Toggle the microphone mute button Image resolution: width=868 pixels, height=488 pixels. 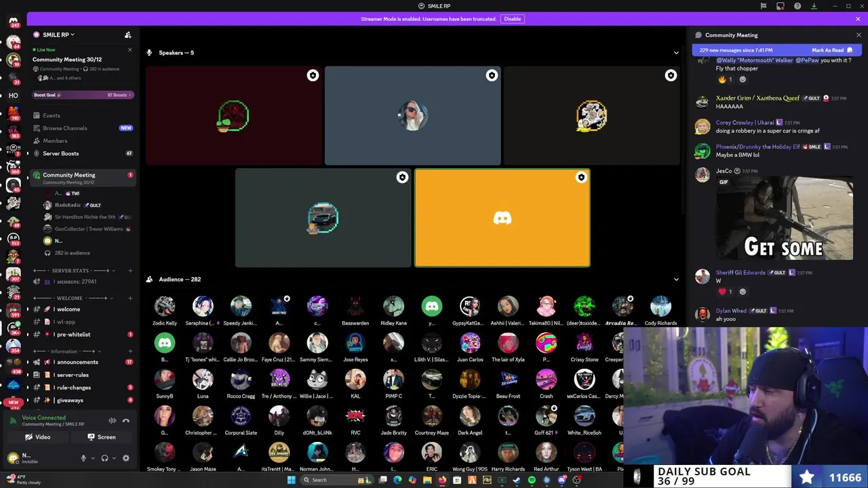[83, 458]
